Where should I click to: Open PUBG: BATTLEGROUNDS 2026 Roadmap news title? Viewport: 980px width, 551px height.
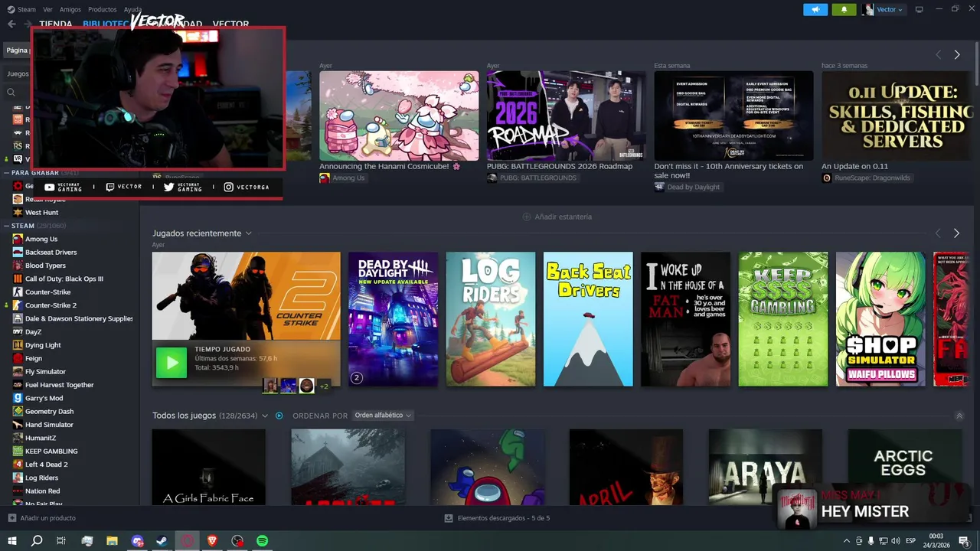[x=560, y=166]
